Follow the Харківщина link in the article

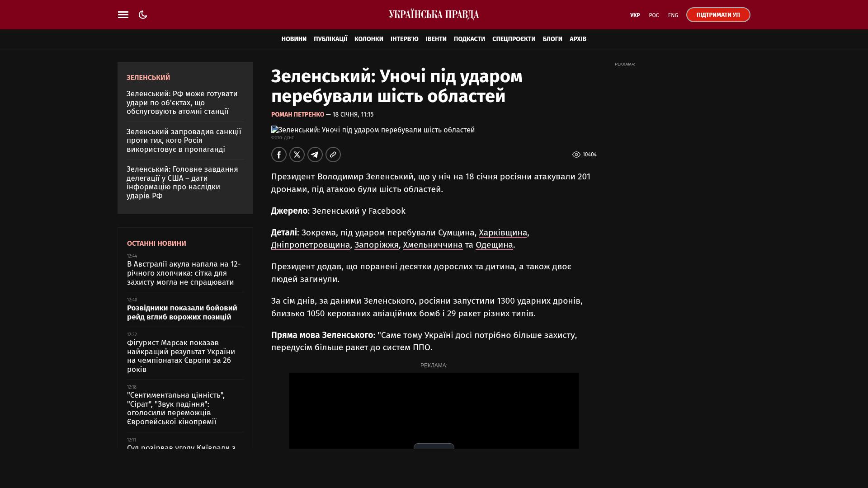pos(503,233)
